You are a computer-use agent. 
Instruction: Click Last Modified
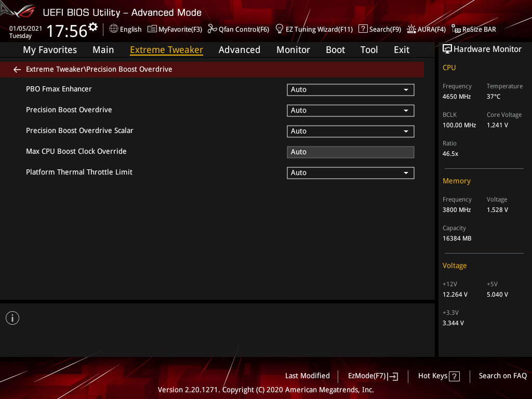point(308,376)
